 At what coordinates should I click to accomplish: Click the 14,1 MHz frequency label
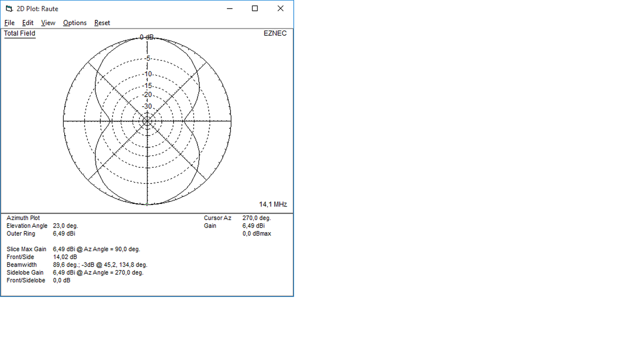click(273, 204)
